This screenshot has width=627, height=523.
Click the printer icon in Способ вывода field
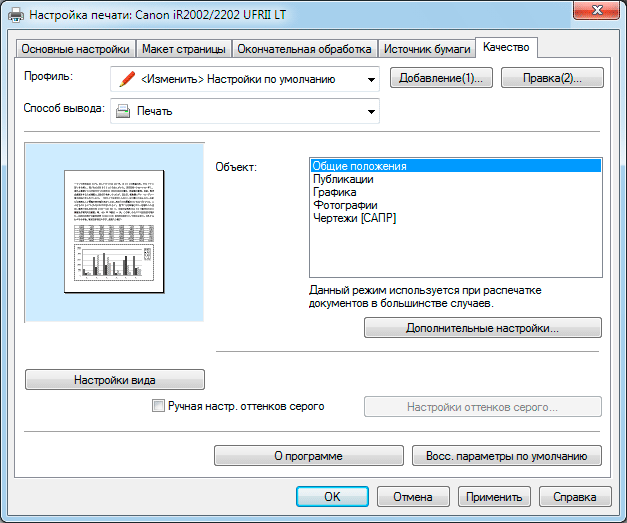coord(123,111)
